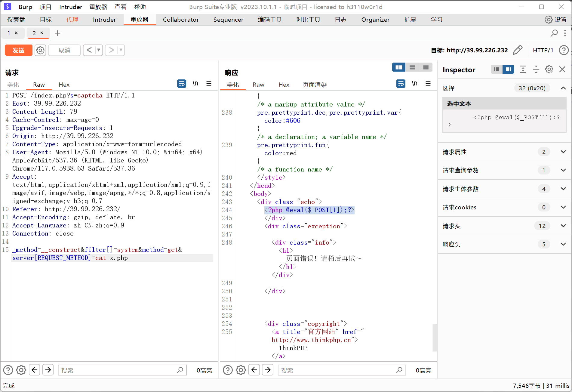This screenshot has width=572, height=392.
Task: Click the Send (发送) button
Action: point(18,50)
